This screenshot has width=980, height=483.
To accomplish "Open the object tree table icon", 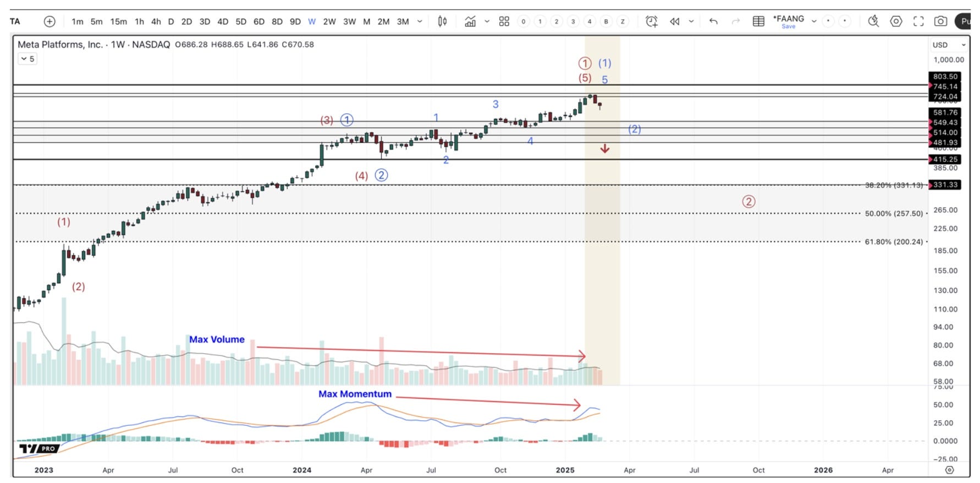I will (x=758, y=21).
